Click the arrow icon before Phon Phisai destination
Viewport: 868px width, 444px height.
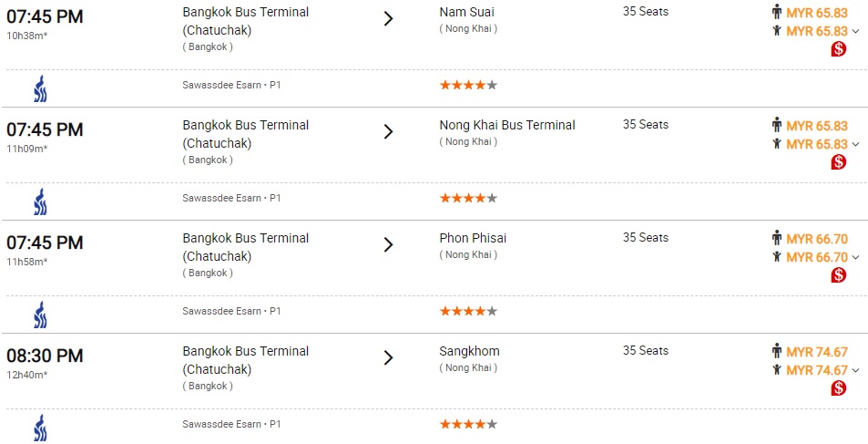point(388,244)
